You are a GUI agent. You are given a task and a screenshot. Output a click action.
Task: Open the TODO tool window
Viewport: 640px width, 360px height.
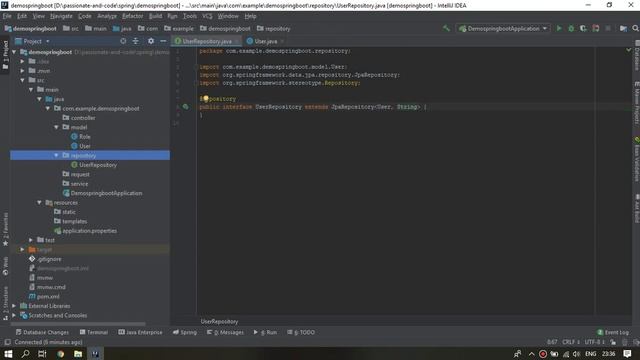tap(301, 332)
